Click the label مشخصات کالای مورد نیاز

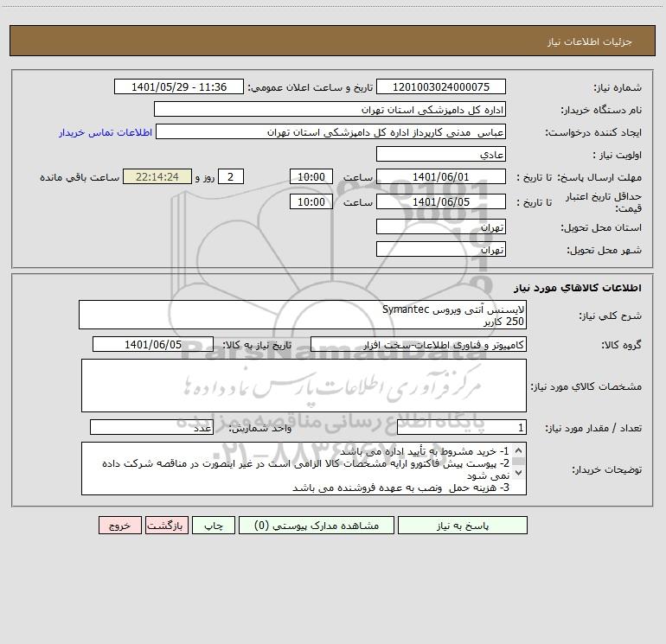point(586,386)
